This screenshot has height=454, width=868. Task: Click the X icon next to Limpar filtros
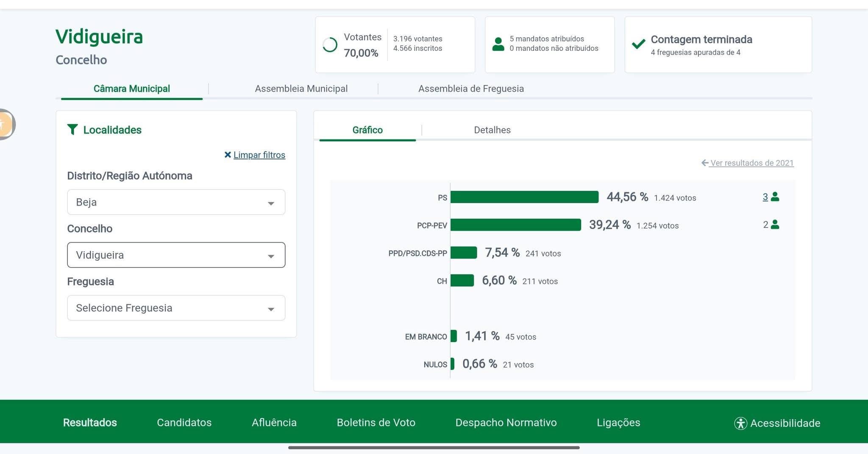[228, 155]
